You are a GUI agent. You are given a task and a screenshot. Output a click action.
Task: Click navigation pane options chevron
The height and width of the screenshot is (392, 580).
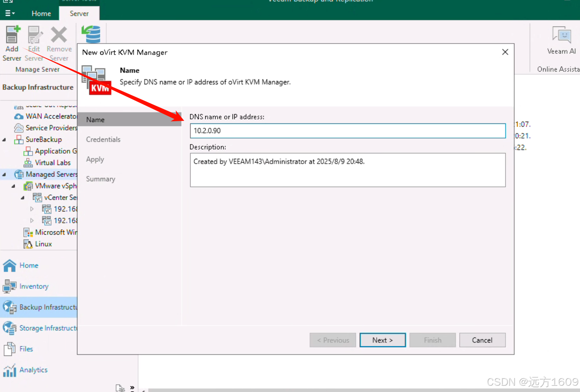pos(132,388)
